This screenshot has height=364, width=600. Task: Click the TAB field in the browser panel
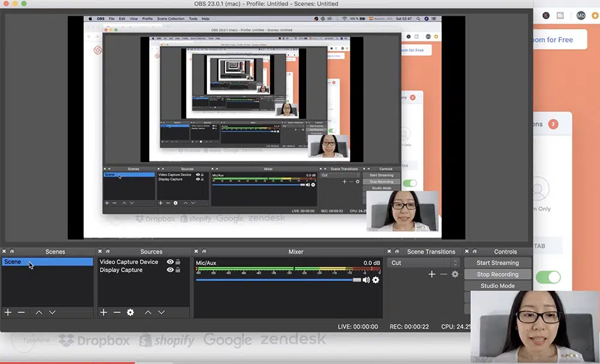click(548, 246)
